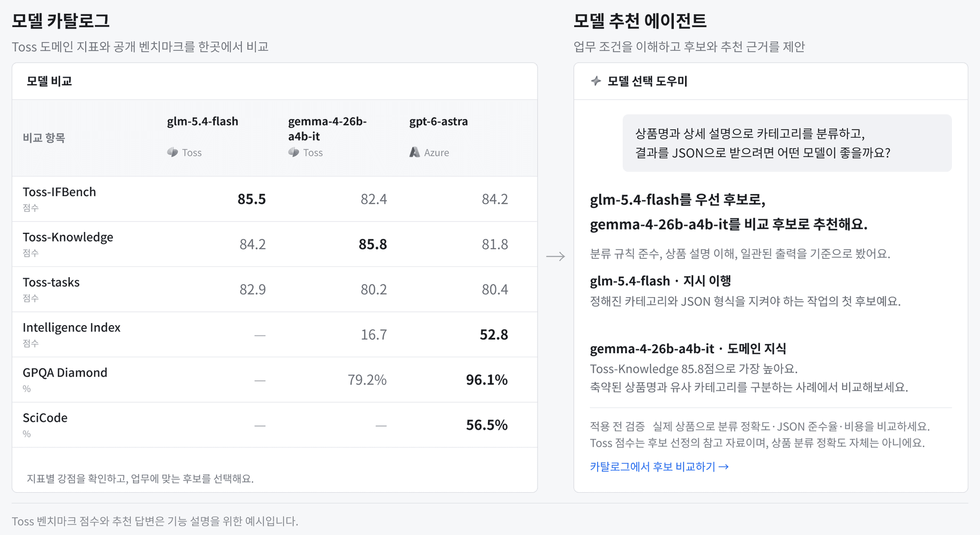The height and width of the screenshot is (535, 980).
Task: Click the Toss-IFBench row label
Action: click(59, 192)
